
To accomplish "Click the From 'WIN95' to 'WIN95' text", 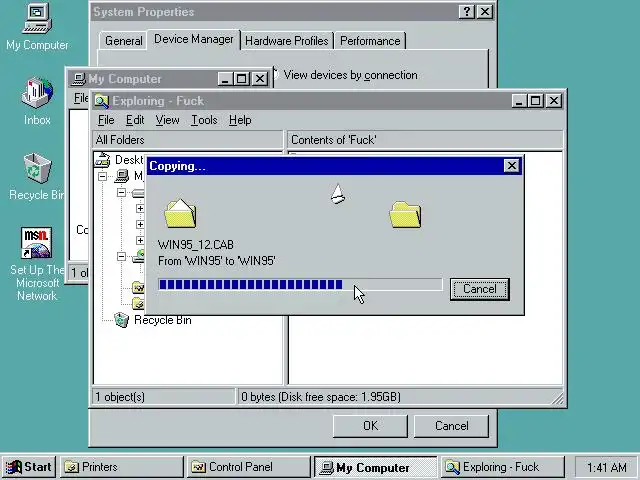I will [x=217, y=261].
